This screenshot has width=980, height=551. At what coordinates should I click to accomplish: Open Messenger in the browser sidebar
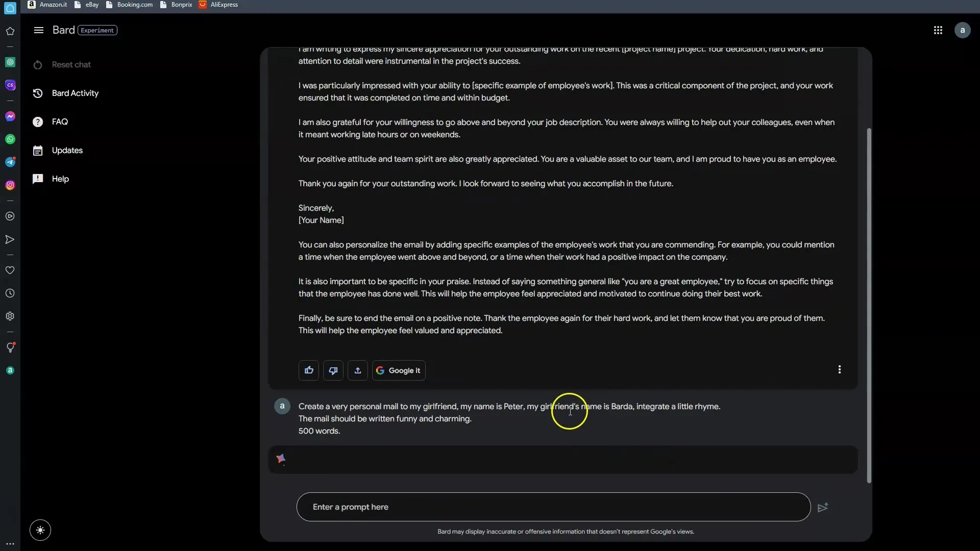click(10, 116)
